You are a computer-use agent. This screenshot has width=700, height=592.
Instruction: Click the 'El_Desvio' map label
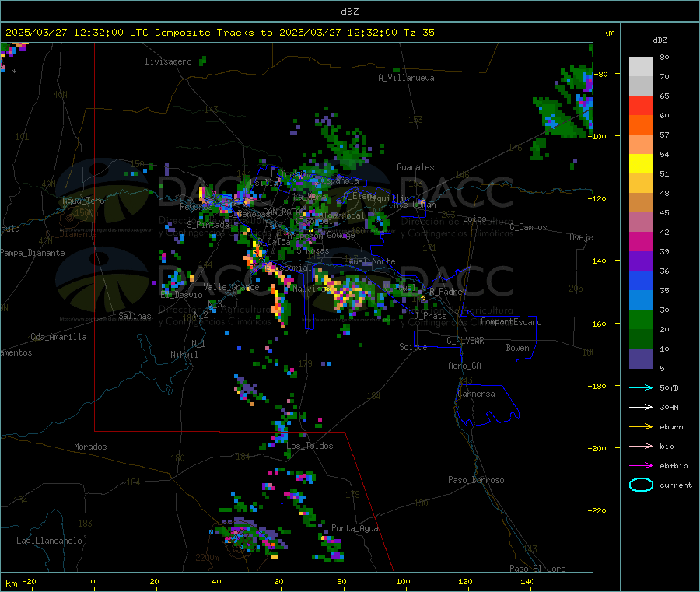coord(182,295)
